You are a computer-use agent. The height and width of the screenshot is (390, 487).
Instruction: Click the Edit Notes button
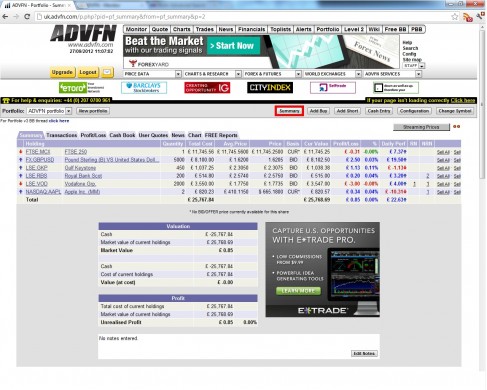(364, 353)
